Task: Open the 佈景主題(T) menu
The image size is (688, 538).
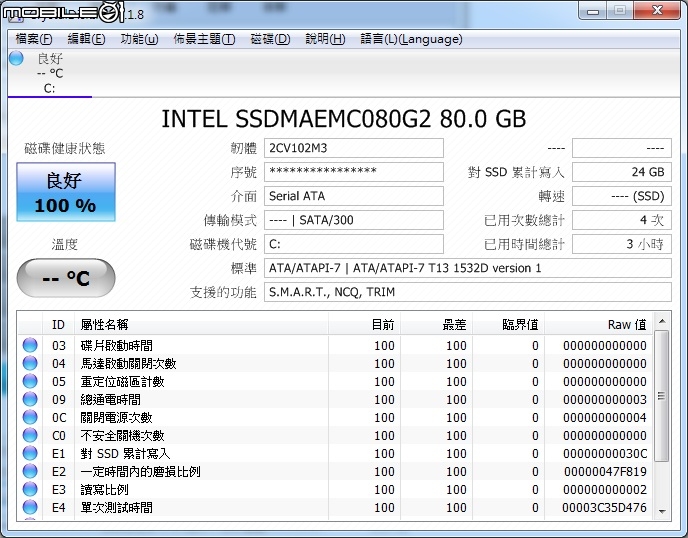Action: point(204,39)
